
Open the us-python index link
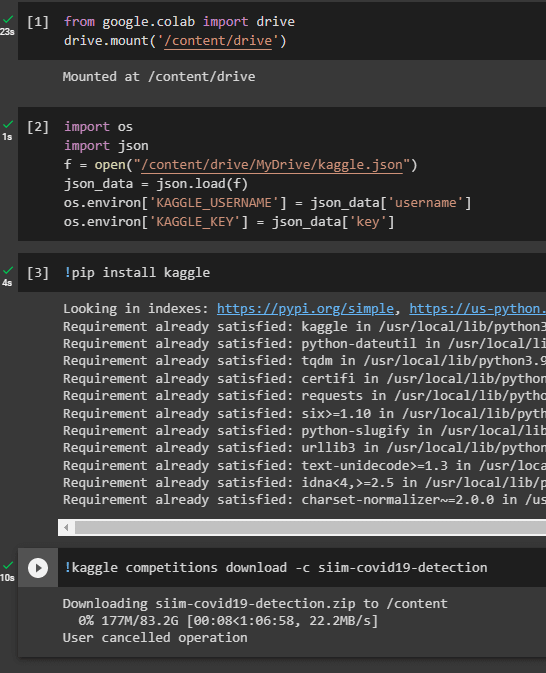477,309
